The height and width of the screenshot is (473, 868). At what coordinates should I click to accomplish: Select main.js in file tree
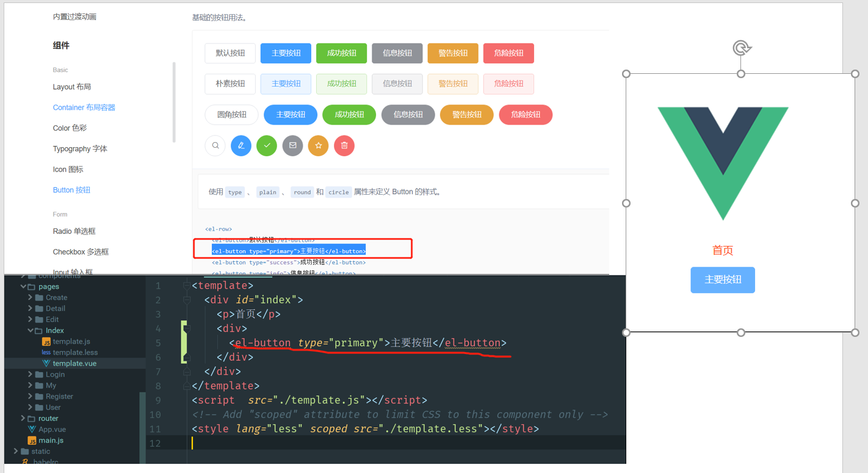tap(51, 441)
